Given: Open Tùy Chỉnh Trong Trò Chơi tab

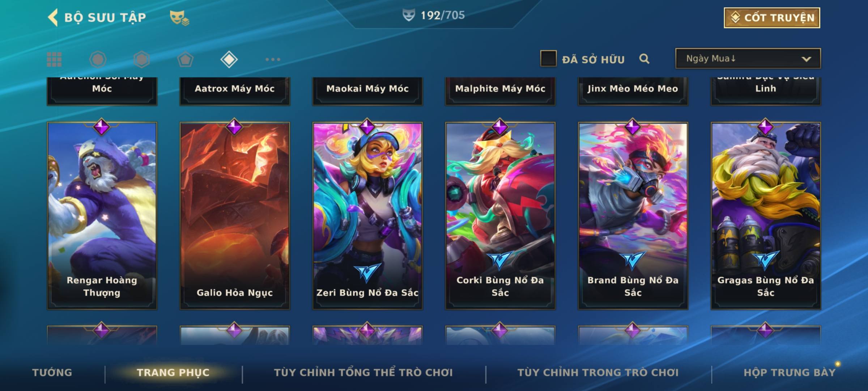Looking at the screenshot, I should (x=598, y=373).
